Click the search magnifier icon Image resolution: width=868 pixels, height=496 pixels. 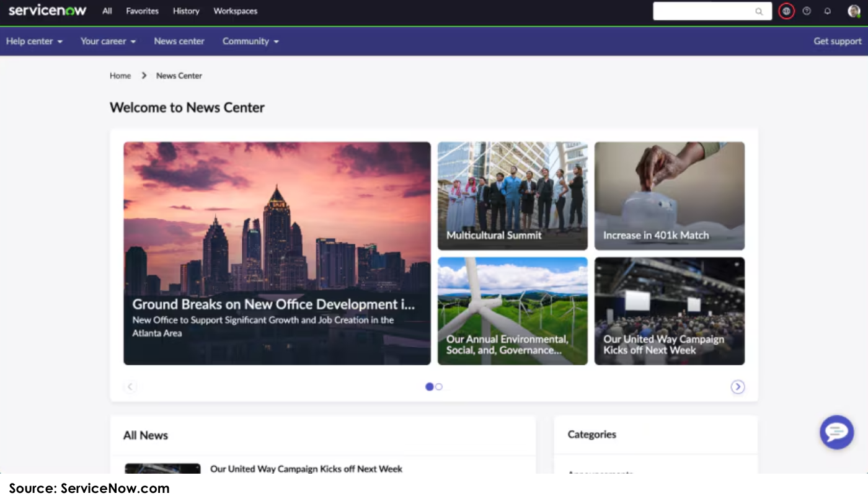[x=759, y=11]
